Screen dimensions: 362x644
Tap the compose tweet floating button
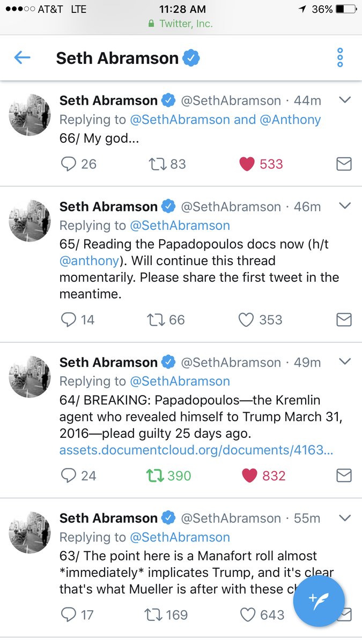(319, 601)
